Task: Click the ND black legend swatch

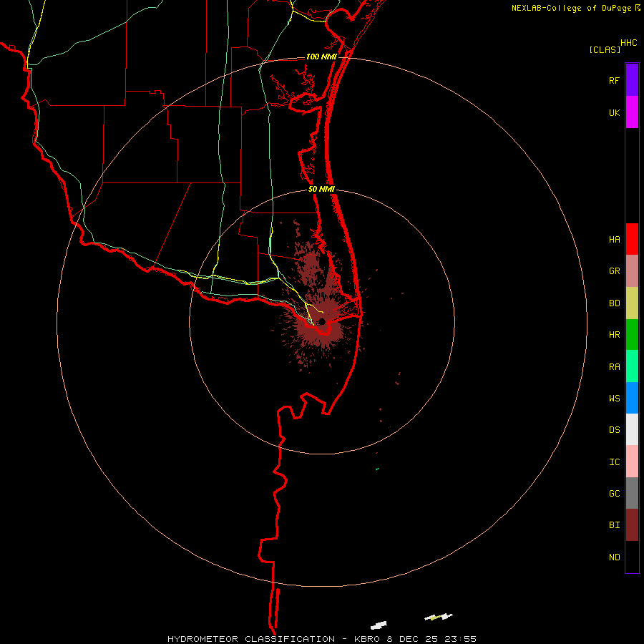Action: pyautogui.click(x=632, y=557)
